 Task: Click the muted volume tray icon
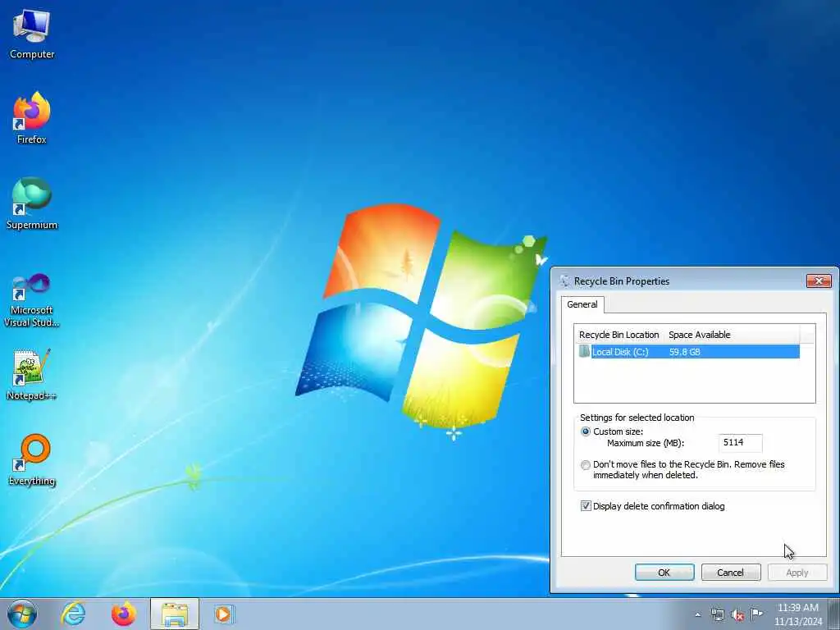tap(737, 614)
